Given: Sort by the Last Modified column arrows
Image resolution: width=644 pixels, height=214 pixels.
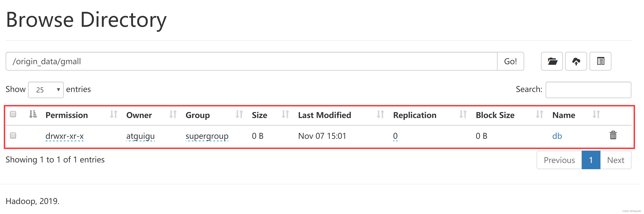Looking at the screenshot, I should pyautogui.click(x=380, y=115).
